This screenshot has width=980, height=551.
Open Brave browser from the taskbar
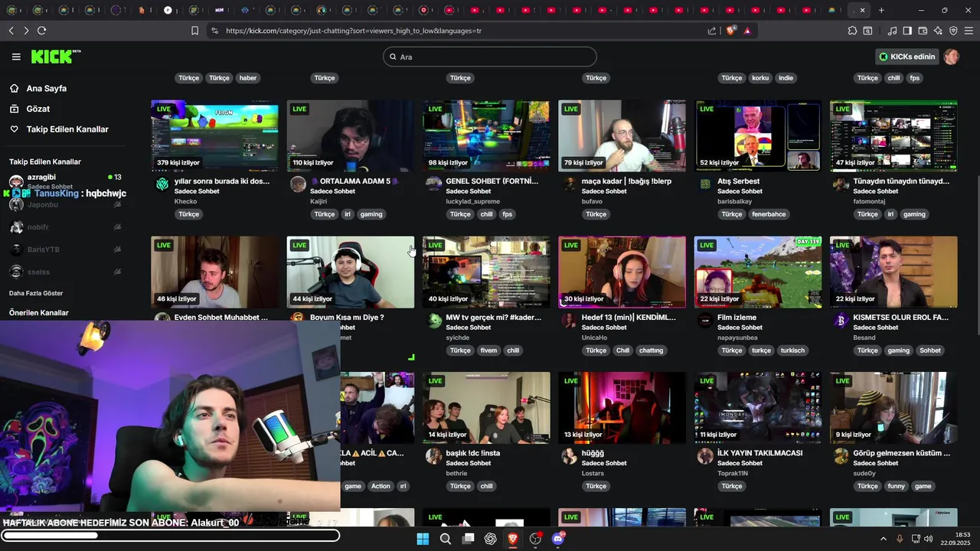click(x=513, y=539)
